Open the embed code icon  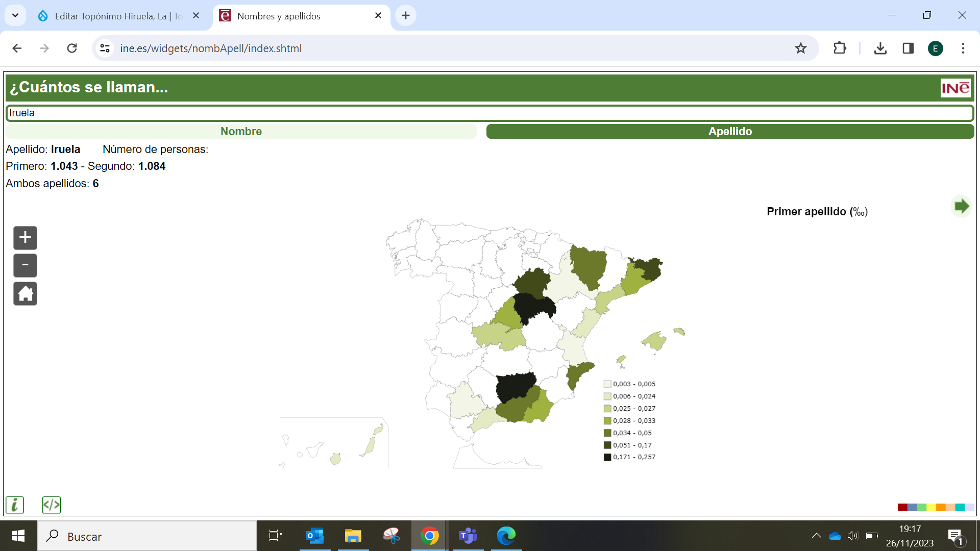click(x=52, y=505)
